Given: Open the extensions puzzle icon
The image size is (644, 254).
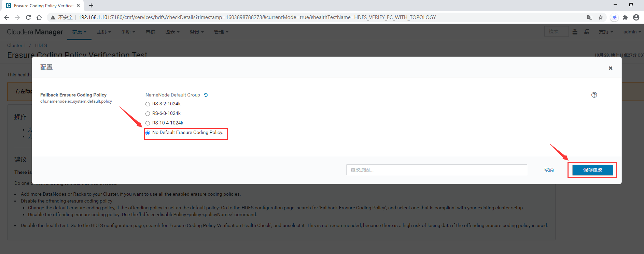Looking at the screenshot, I should (x=625, y=17).
